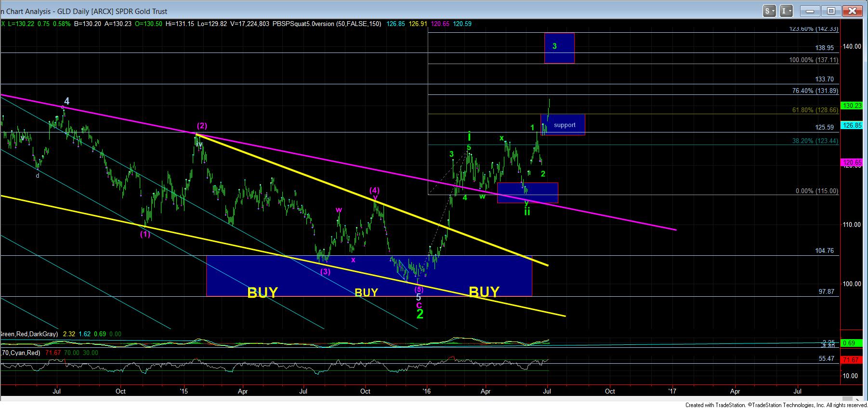
Task: Click the '16 year marker on time axis
Action: (427, 391)
